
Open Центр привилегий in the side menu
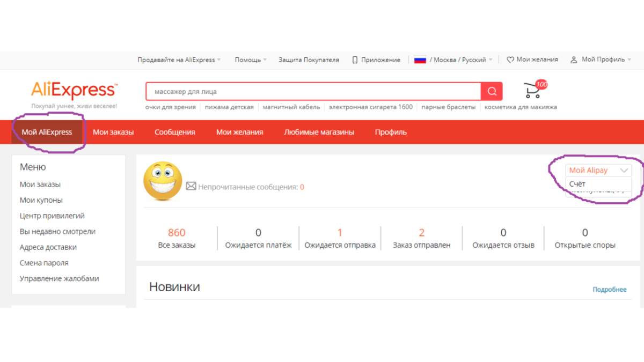click(x=52, y=216)
